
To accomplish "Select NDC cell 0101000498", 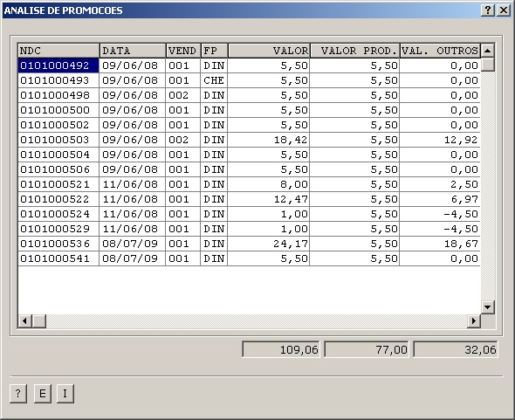I will tap(58, 95).
